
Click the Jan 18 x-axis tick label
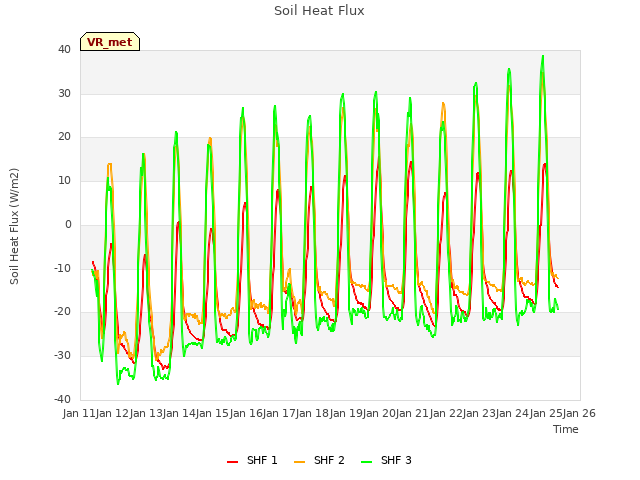point(313,413)
